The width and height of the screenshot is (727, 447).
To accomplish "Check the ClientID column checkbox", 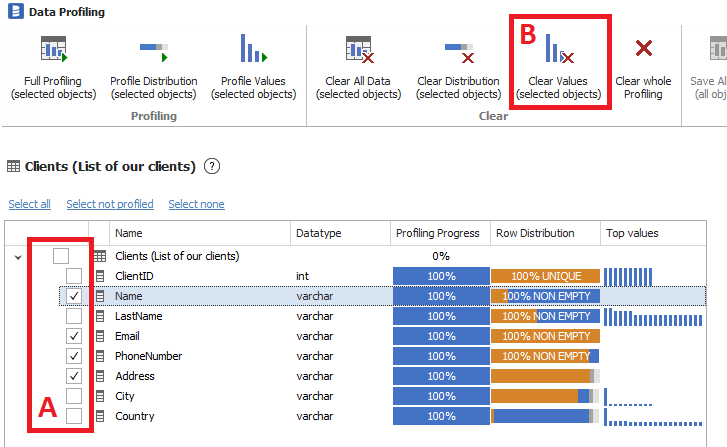I will click(74, 276).
